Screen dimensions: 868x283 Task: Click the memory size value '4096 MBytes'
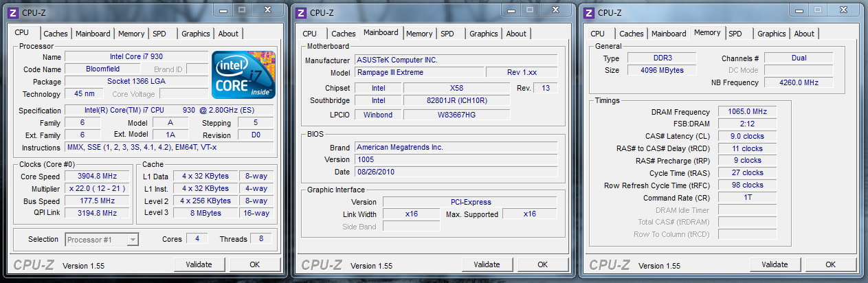[661, 71]
